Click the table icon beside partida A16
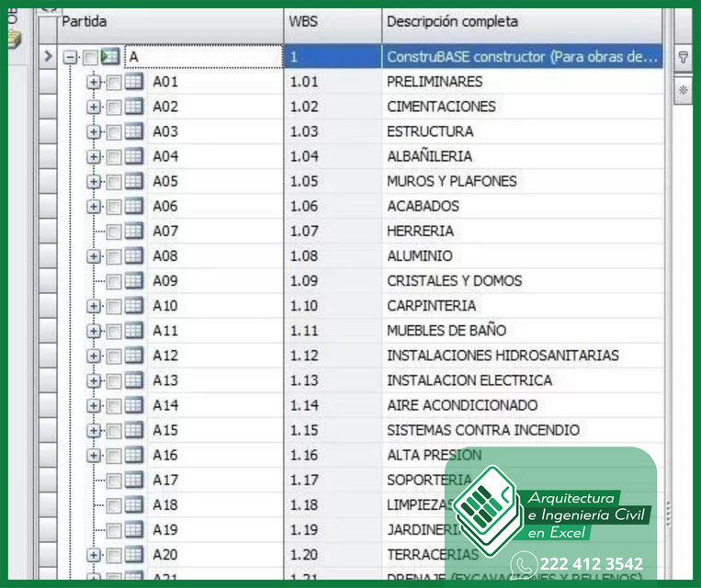Image resolution: width=701 pixels, height=588 pixels. [133, 455]
